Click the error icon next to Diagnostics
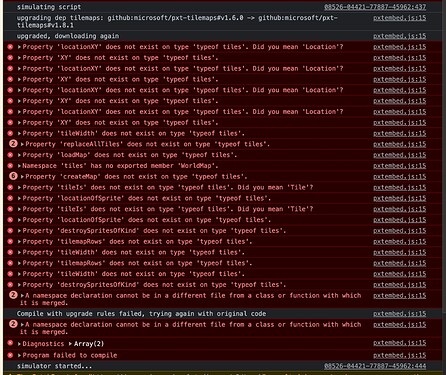The height and width of the screenshot is (375, 446). (x=10, y=343)
